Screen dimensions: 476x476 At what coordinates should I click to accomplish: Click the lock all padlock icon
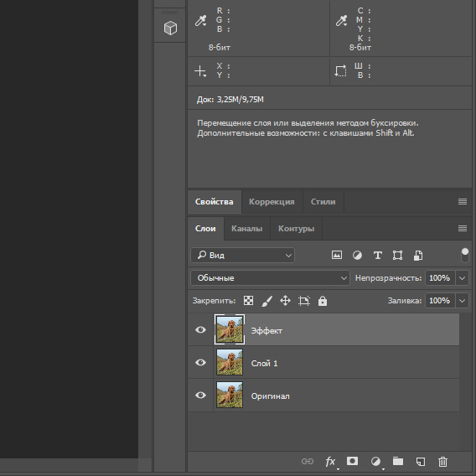(x=323, y=301)
